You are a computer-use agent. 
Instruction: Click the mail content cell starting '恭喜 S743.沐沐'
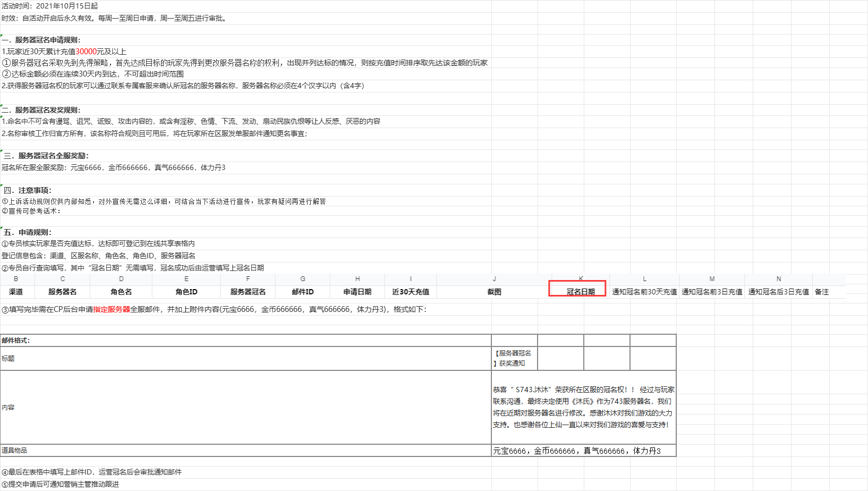coord(584,408)
